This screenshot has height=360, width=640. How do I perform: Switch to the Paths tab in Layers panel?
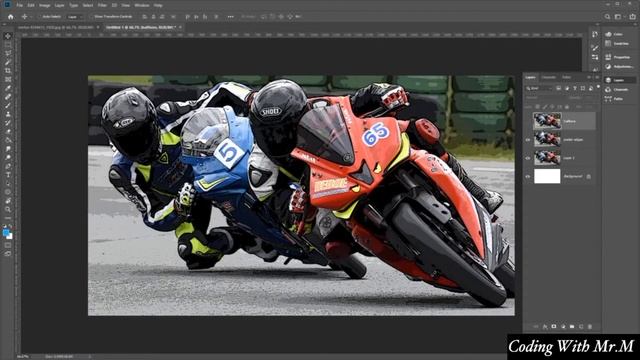tap(567, 77)
